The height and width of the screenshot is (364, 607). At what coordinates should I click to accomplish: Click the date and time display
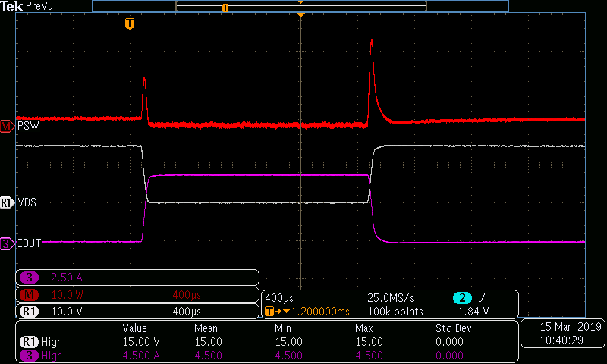point(562,334)
